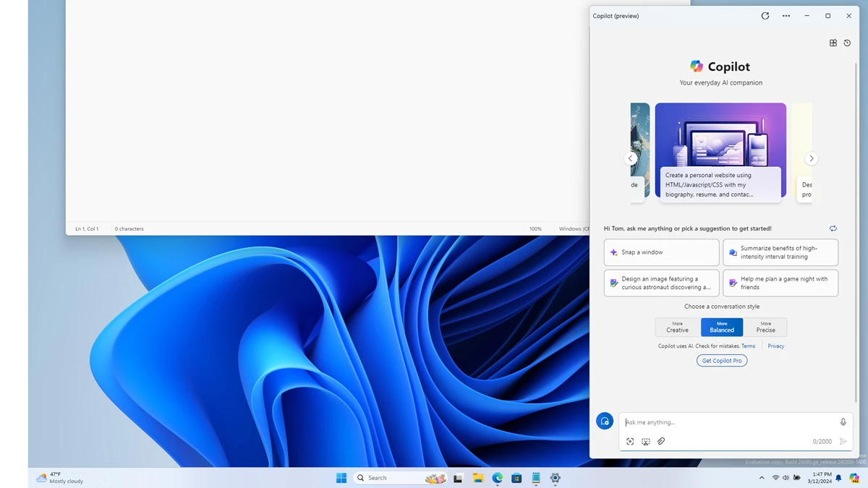Image resolution: width=868 pixels, height=488 pixels.
Task: Click the taskbar Search box
Action: coord(400,478)
